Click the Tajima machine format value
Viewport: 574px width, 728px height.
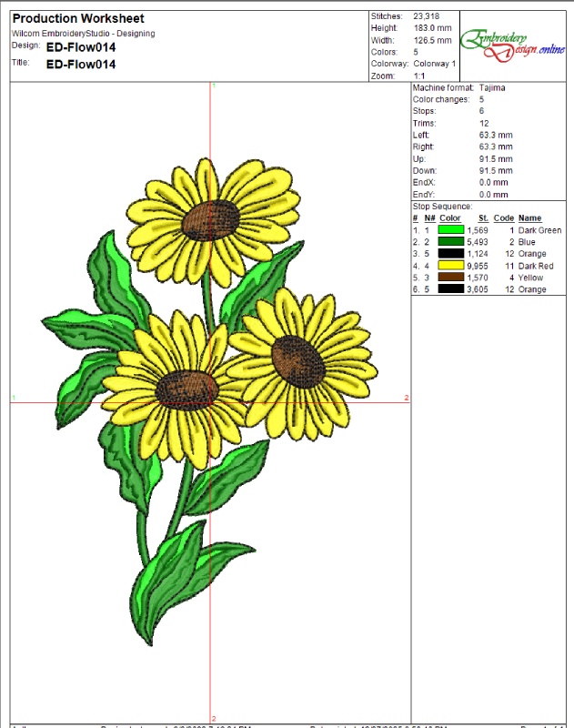click(x=492, y=88)
